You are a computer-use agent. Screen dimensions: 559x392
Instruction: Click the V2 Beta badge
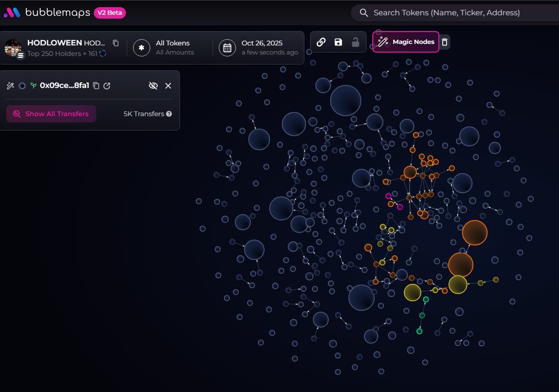(x=110, y=13)
